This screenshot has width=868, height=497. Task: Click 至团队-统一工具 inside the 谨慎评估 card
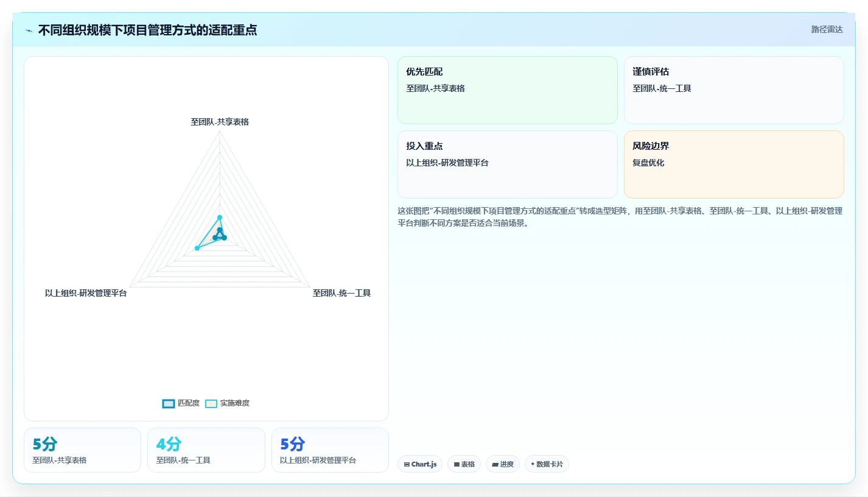[x=662, y=88]
